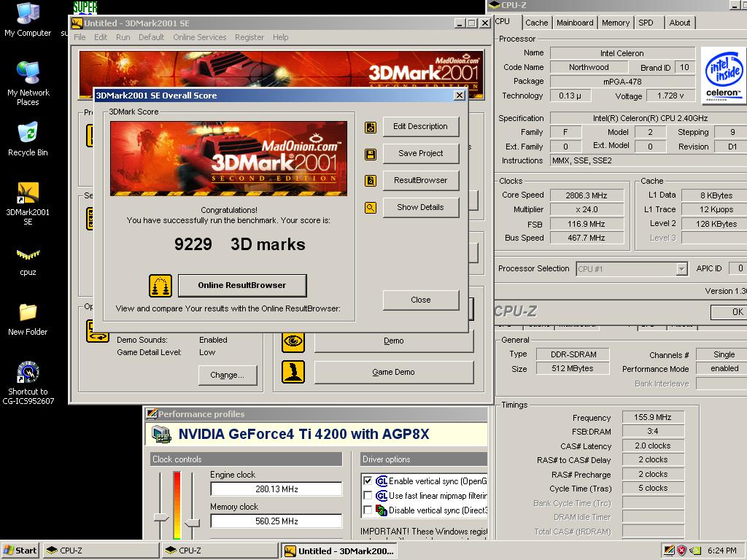Switch to the Cache tab in CPU-Z

click(536, 23)
